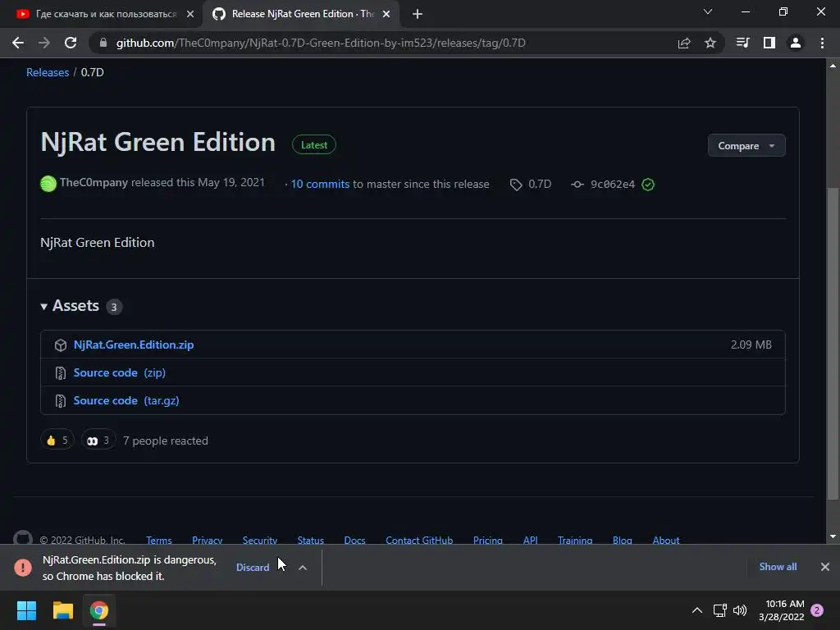
Task: Open the Pricing footer link
Action: 487,540
